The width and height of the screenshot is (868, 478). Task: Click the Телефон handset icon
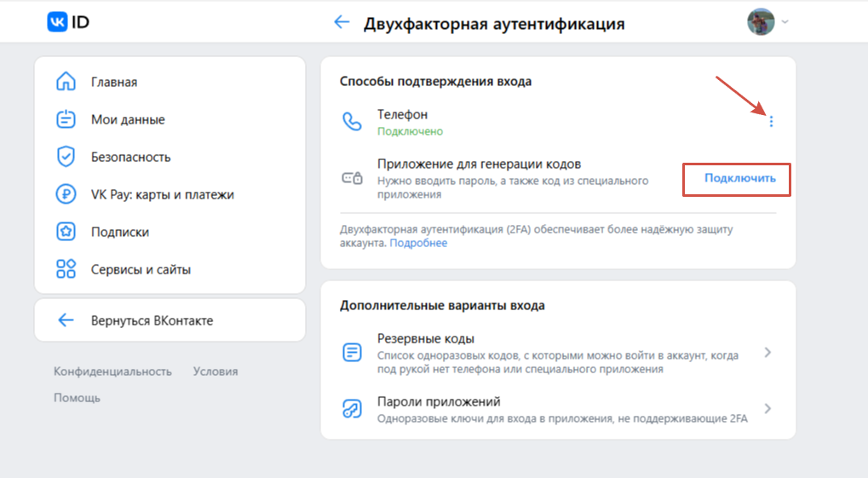(352, 121)
